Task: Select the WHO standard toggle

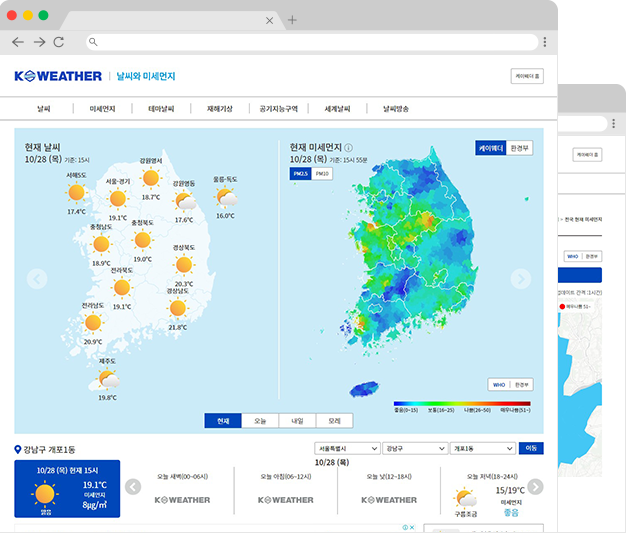Action: pyautogui.click(x=499, y=384)
